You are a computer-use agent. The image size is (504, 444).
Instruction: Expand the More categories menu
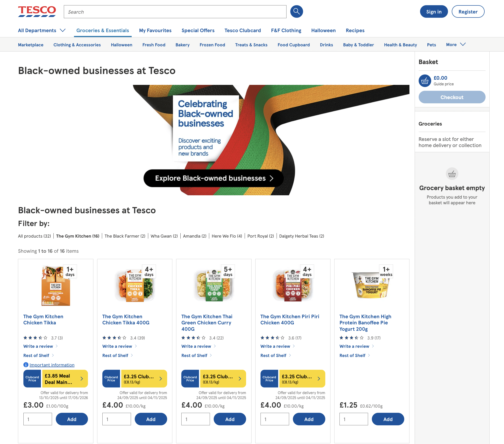456,45
